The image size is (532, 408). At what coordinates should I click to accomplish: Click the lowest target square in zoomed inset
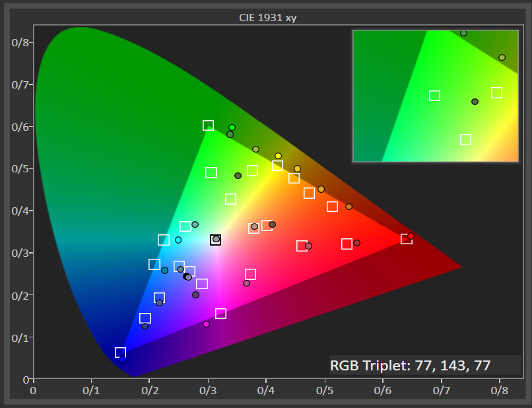tap(466, 139)
